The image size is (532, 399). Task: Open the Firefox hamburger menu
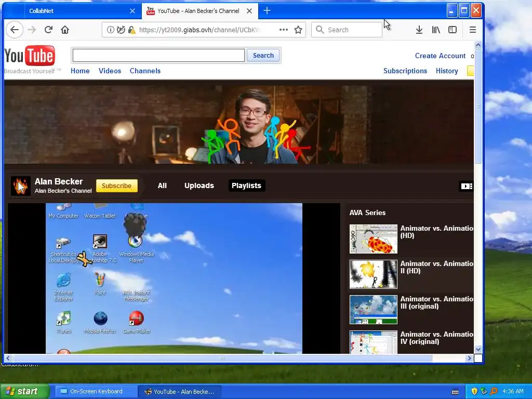pyautogui.click(x=473, y=30)
